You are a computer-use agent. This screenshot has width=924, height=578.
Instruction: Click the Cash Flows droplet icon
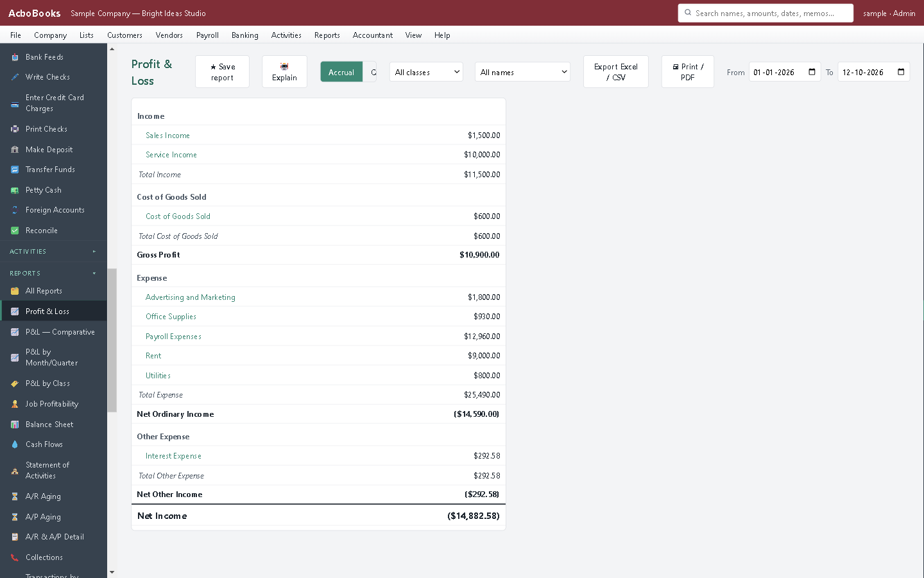click(x=15, y=444)
